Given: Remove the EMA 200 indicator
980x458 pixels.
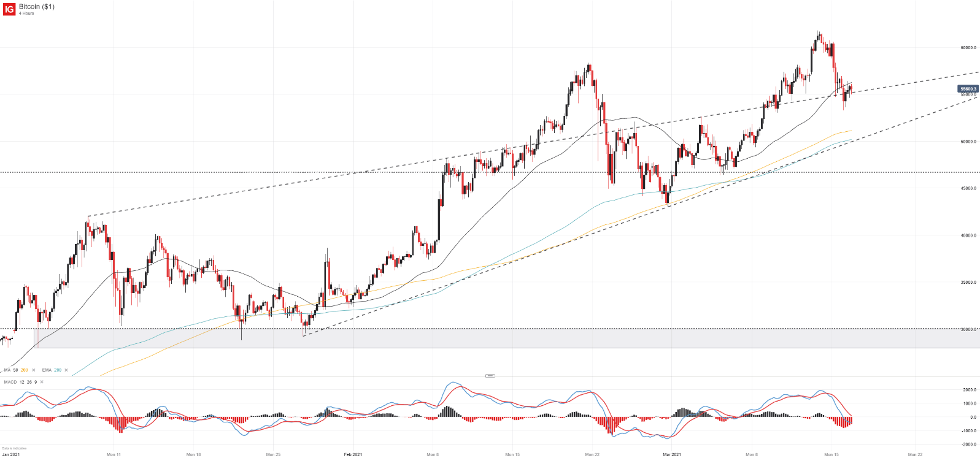Looking at the screenshot, I should tap(67, 370).
